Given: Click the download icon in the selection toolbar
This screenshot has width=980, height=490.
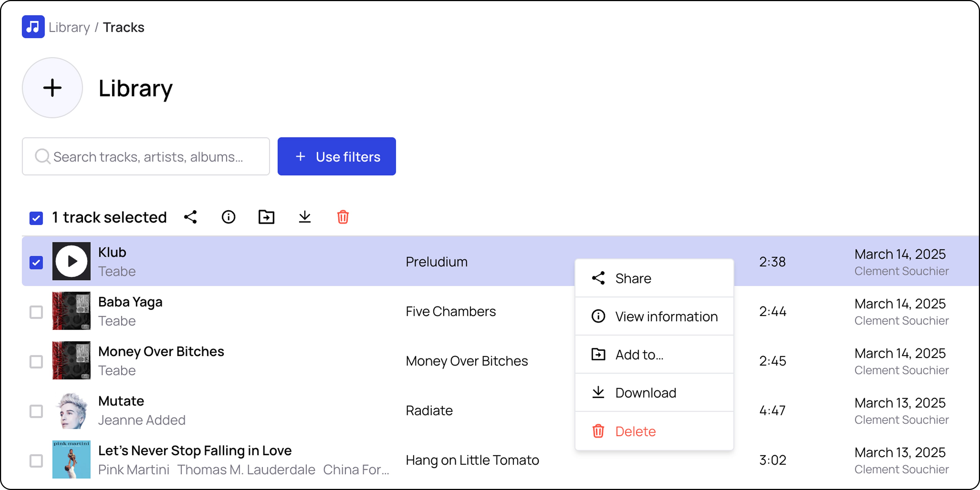Looking at the screenshot, I should click(304, 217).
